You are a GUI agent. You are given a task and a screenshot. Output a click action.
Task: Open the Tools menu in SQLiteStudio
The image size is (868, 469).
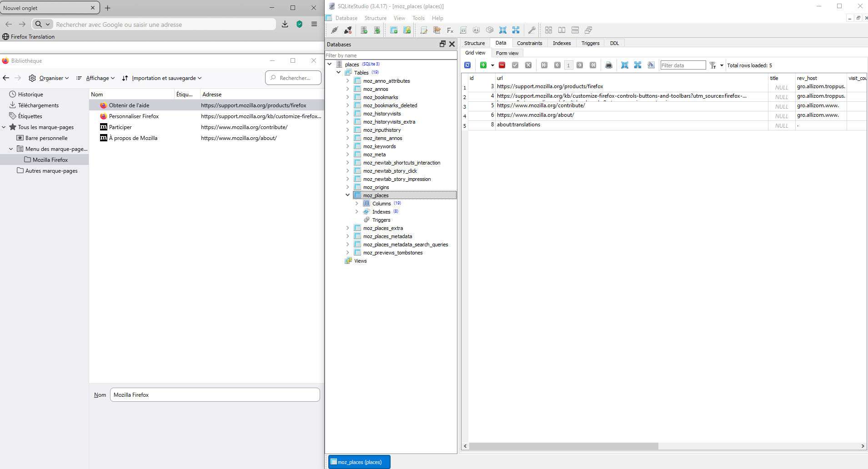(418, 18)
